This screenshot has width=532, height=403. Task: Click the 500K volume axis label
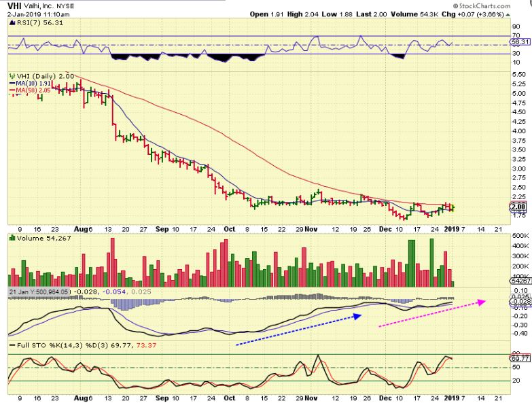click(x=520, y=235)
